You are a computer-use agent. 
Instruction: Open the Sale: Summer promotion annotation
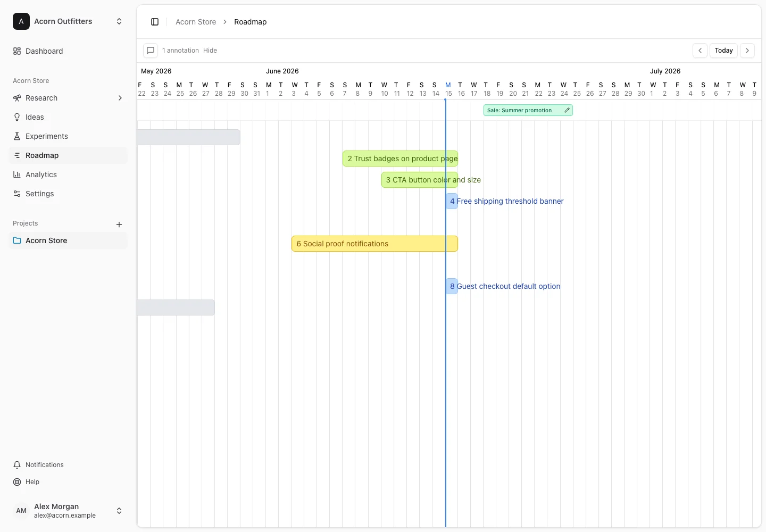pos(528,110)
